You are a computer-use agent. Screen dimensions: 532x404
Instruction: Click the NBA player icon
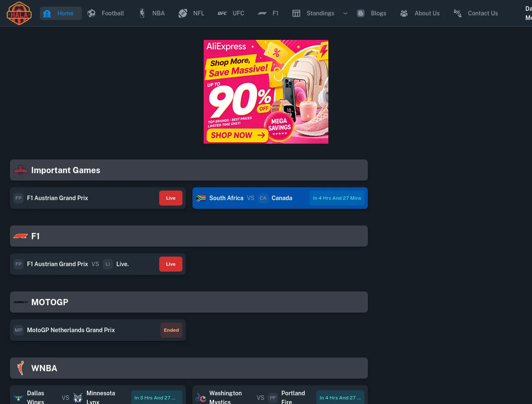click(x=142, y=13)
